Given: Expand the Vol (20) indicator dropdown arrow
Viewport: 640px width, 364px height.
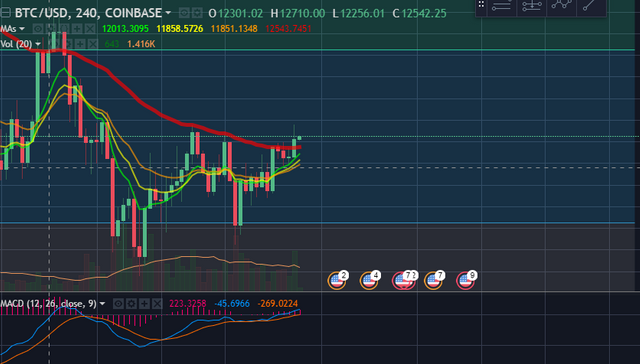Looking at the screenshot, I should tap(38, 44).
